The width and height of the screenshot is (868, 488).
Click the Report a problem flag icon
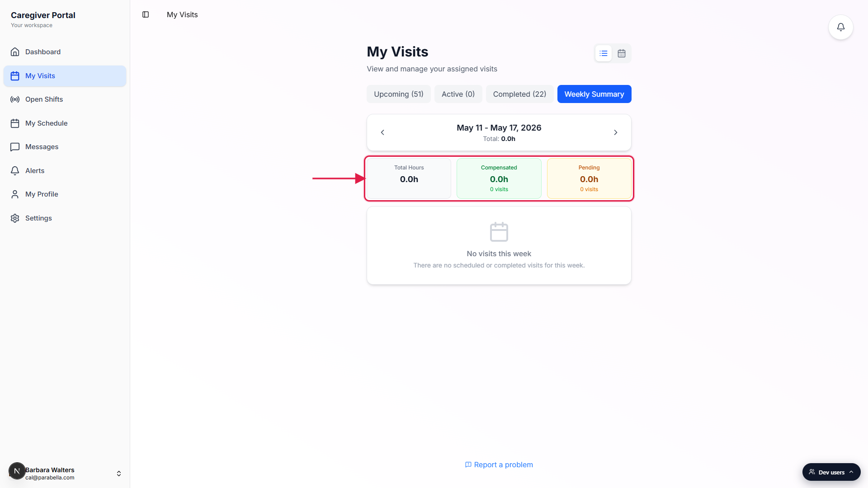(468, 465)
